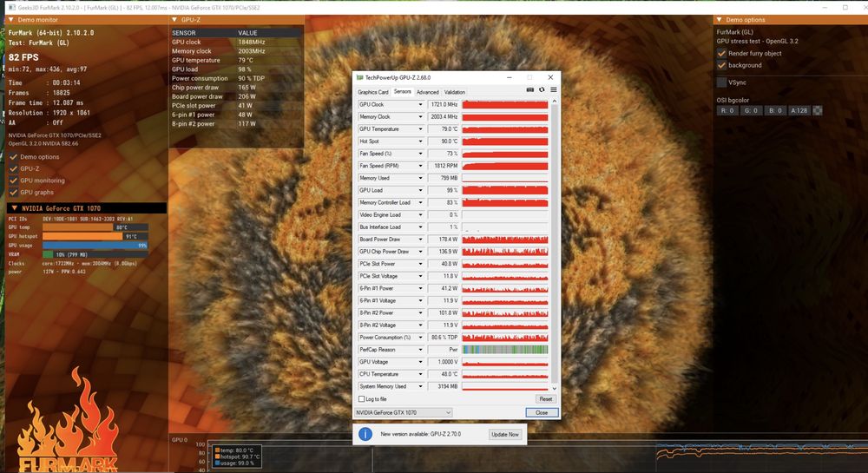
Task: Click the FurMark app icon in main title bar
Action: 11,8
